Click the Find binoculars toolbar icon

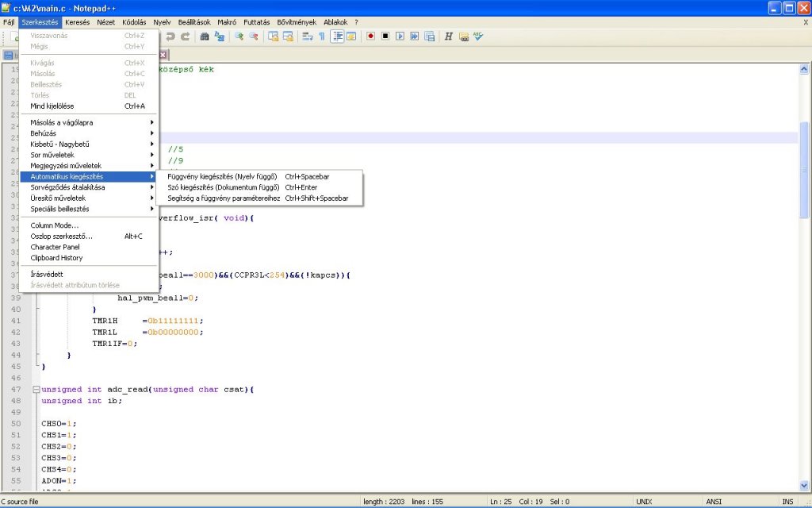point(205,37)
